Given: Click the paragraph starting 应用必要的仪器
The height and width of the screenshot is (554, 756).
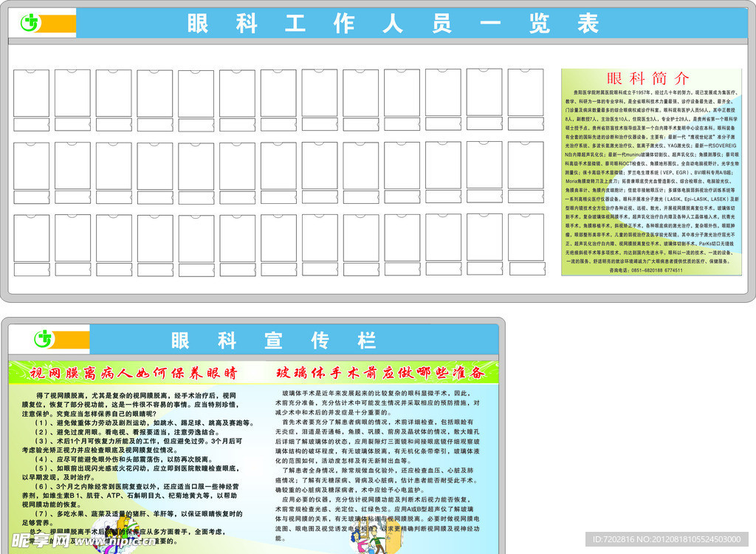Looking at the screenshot, I should (377, 519).
